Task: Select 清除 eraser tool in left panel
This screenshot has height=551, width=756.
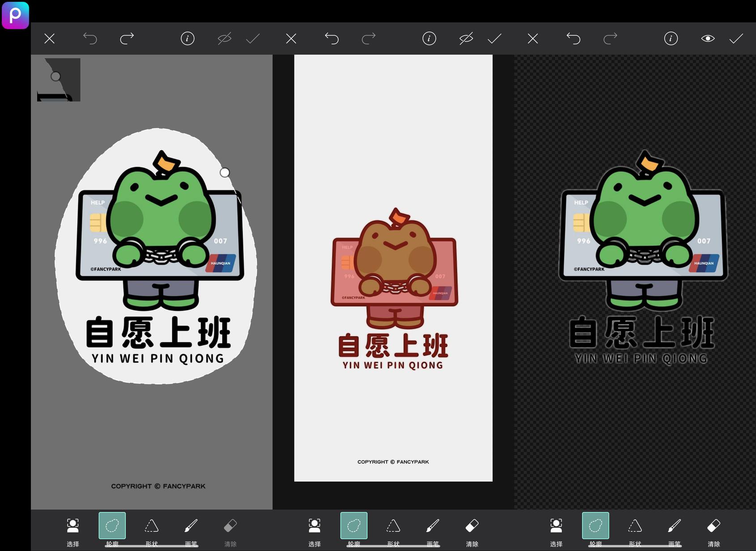Action: (x=231, y=532)
